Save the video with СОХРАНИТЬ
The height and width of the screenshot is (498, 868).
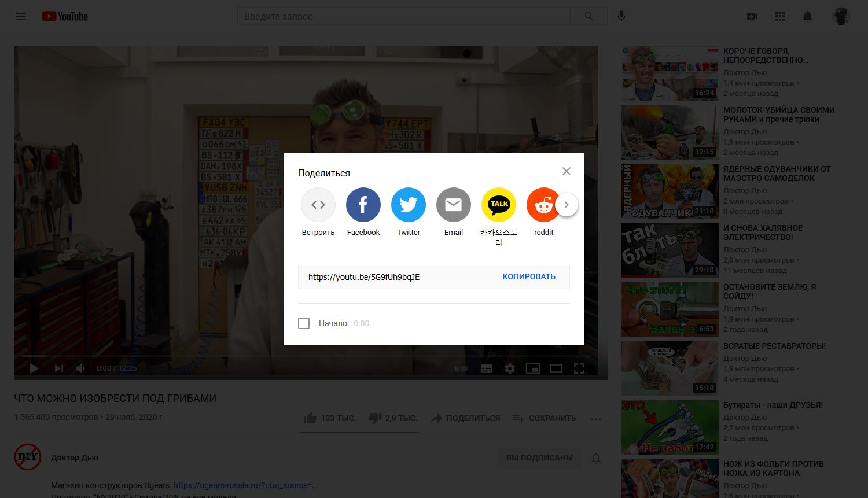tap(545, 418)
